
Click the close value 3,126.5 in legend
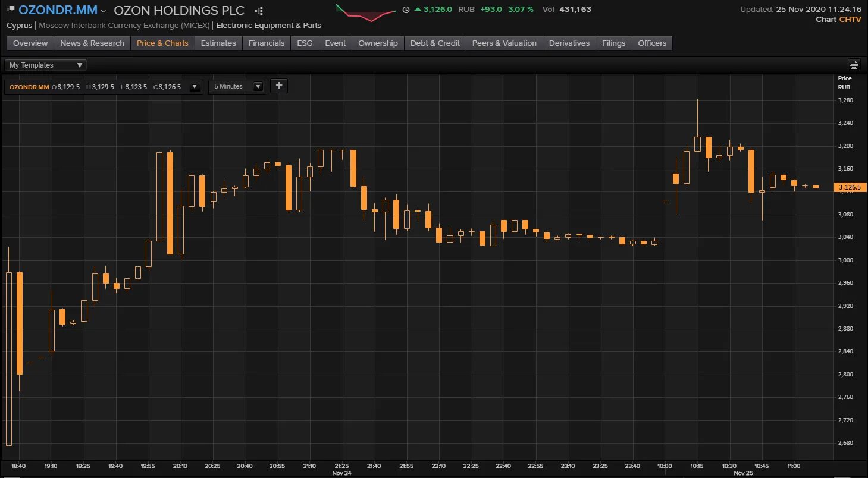[x=170, y=87]
